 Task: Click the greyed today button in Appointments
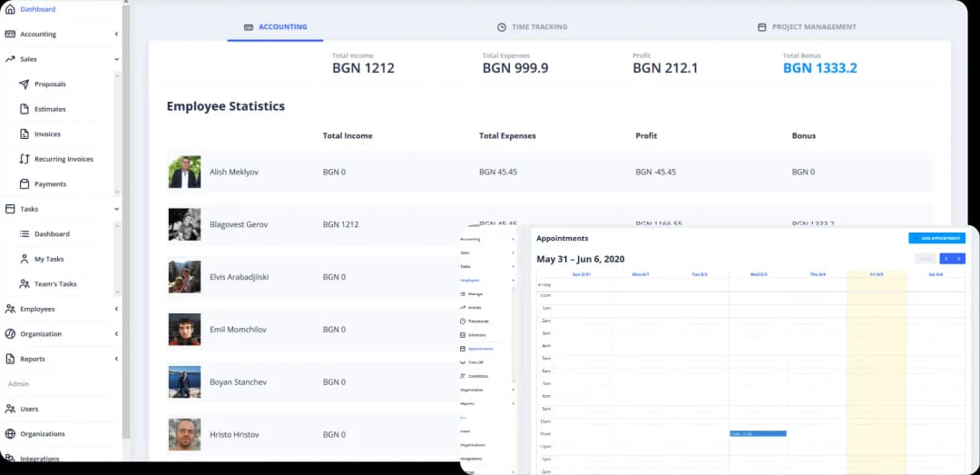[926, 259]
